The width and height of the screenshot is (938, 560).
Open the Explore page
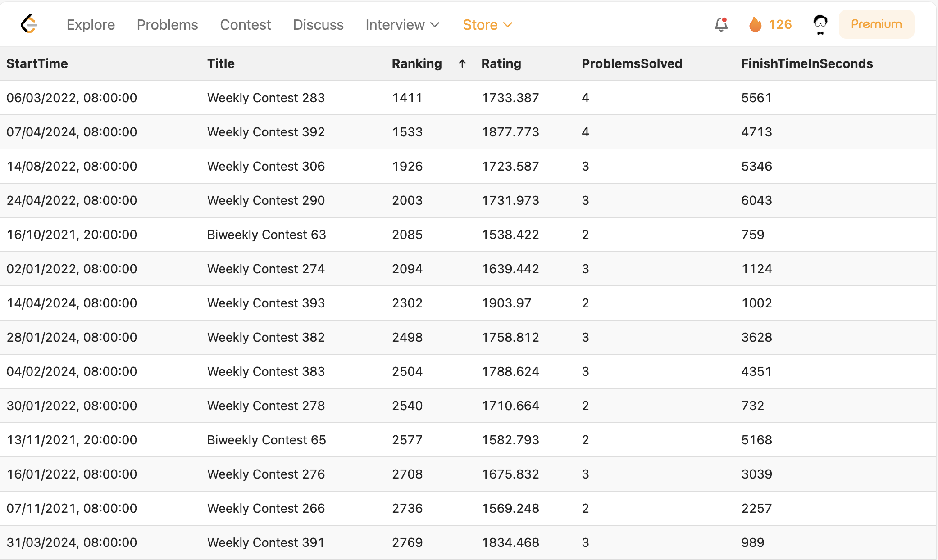[x=91, y=25]
